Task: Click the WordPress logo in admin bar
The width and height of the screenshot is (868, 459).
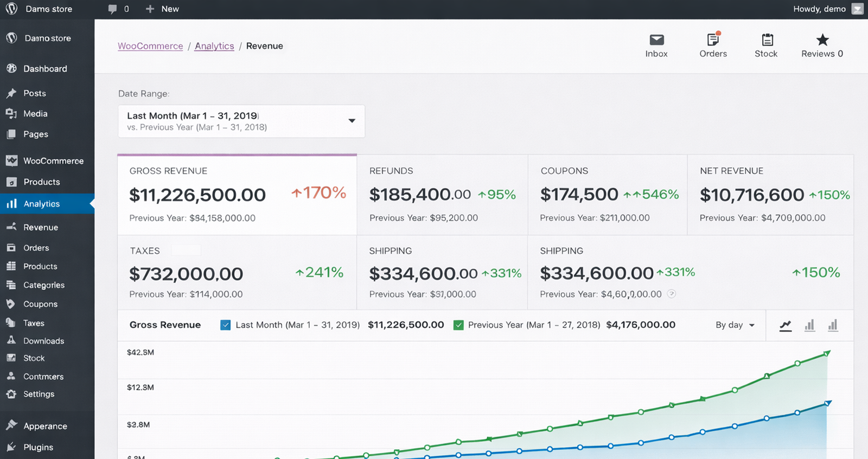Action: [11, 9]
